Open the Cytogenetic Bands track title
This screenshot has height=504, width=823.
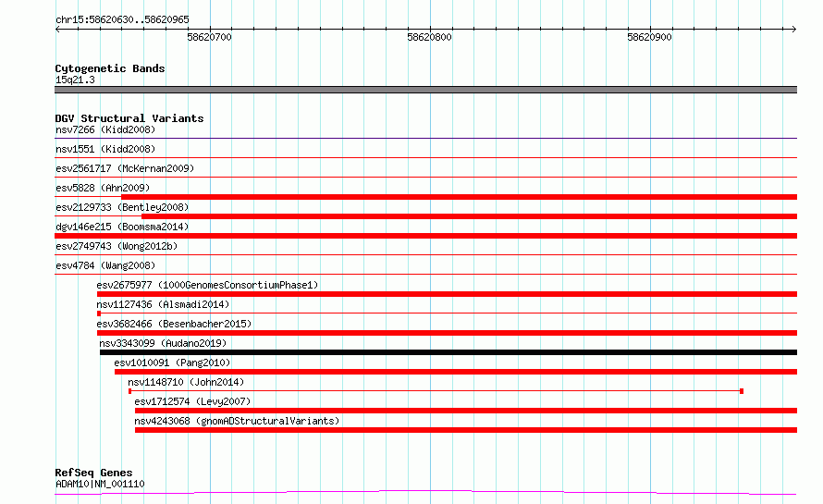110,68
